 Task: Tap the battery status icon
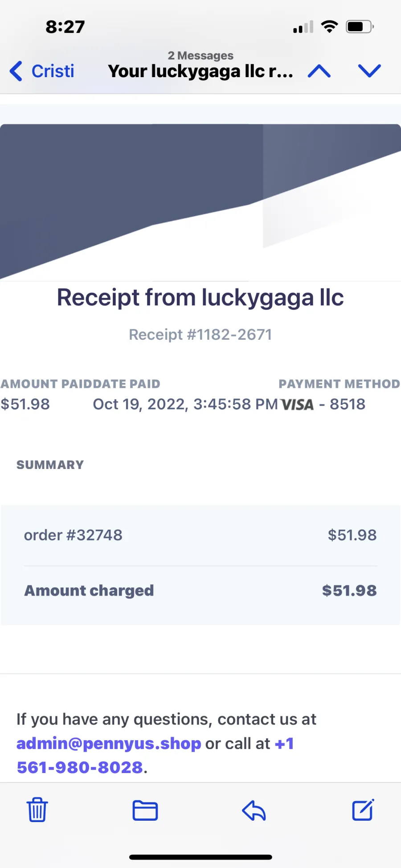pyautogui.click(x=360, y=27)
